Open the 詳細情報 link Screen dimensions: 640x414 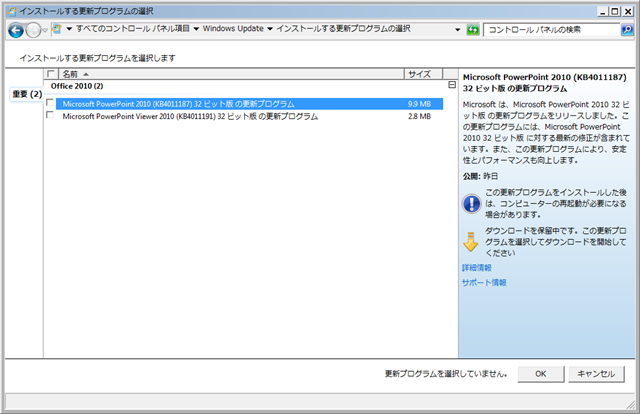pyautogui.click(x=477, y=268)
